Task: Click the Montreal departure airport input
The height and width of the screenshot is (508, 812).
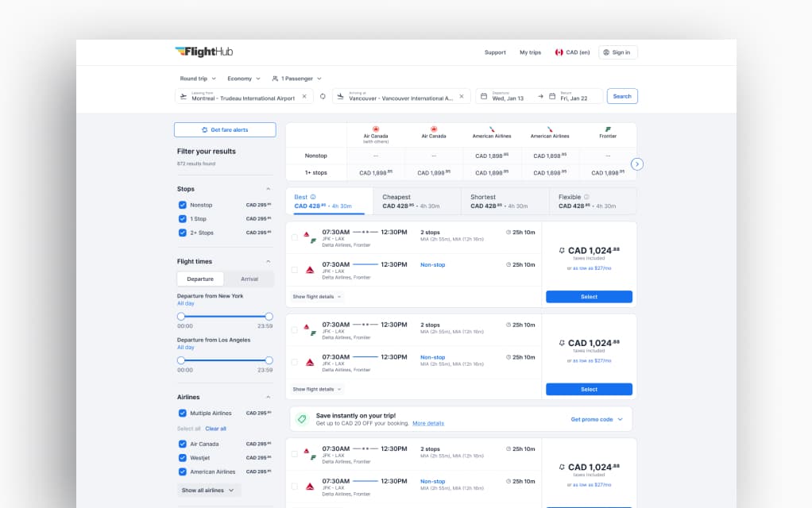Action: point(243,96)
